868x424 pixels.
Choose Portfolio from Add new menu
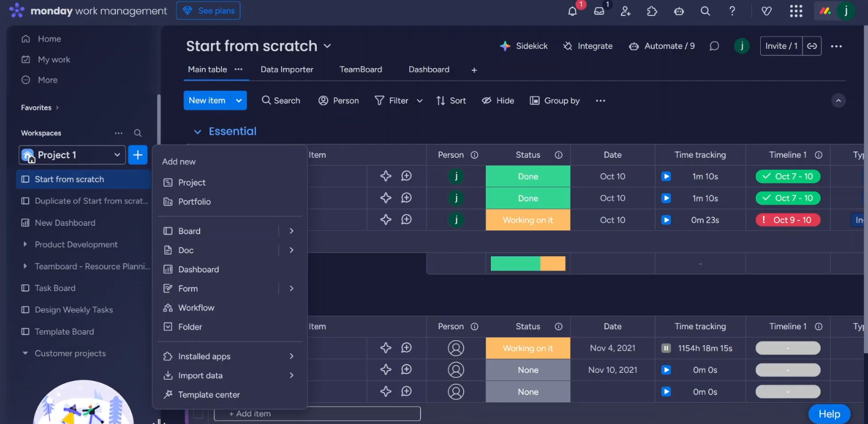pos(230,201)
